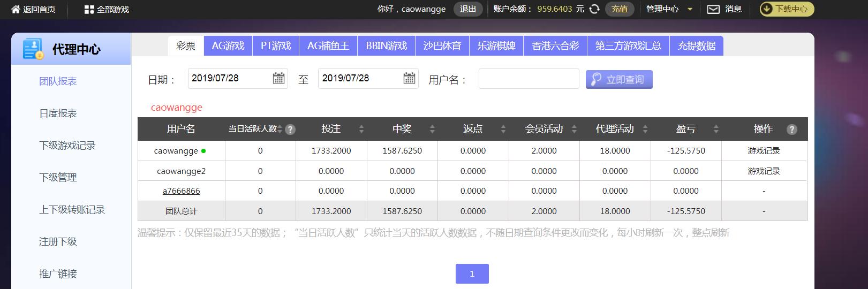
Task: Open 推广链接 in the sidebar
Action: pyautogui.click(x=58, y=274)
